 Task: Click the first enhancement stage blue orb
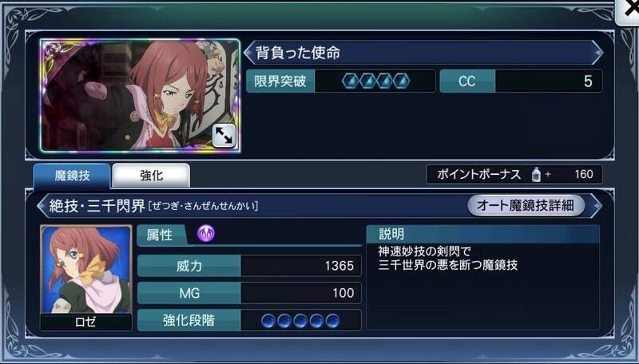268,321
